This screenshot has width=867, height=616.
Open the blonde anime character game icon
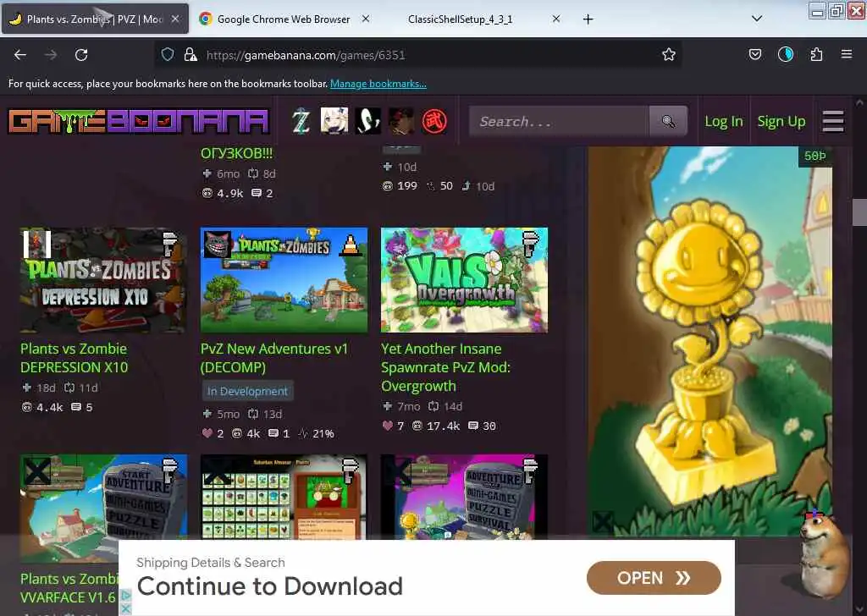tap(334, 121)
